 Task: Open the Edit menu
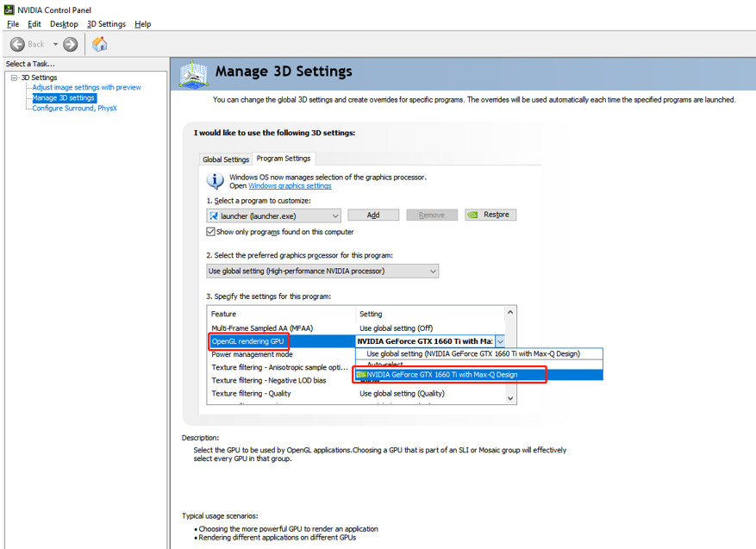point(34,24)
